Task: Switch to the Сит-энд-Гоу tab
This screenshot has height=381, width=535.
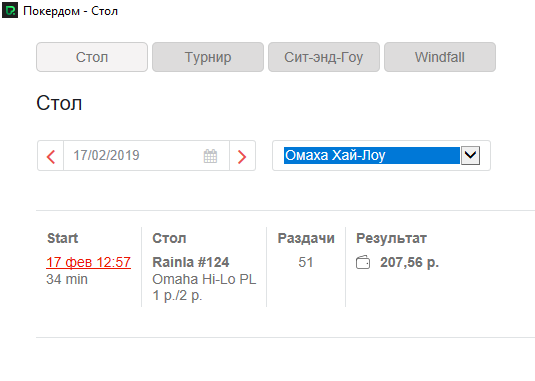Action: (x=324, y=57)
